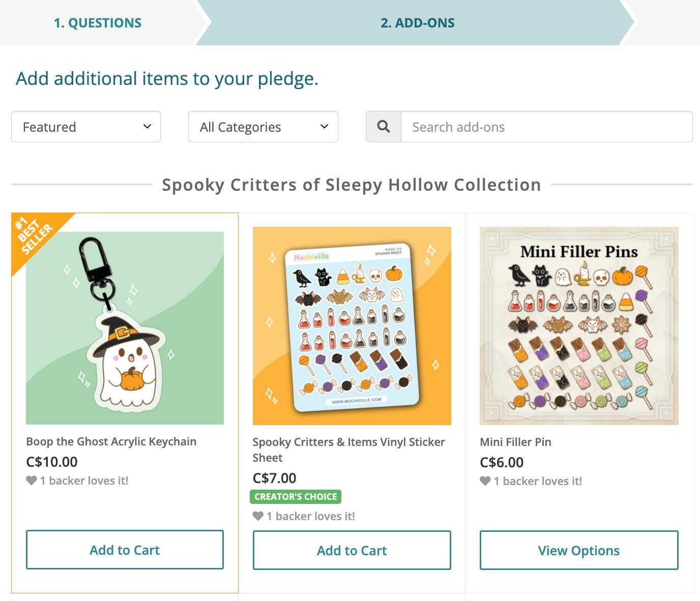The height and width of the screenshot is (601, 700).
Task: Add Vinyl Sticker Sheet to cart
Action: point(352,550)
